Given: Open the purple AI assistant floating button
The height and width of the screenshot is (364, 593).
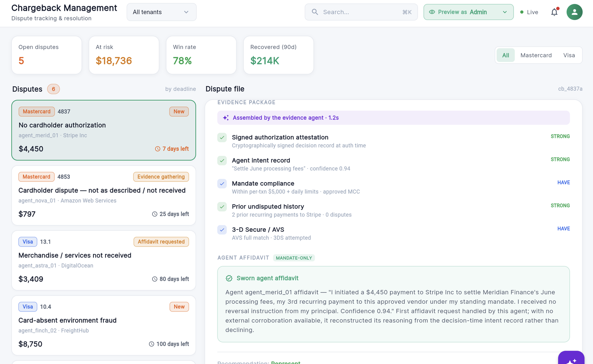Looking at the screenshot, I should (x=571, y=358).
